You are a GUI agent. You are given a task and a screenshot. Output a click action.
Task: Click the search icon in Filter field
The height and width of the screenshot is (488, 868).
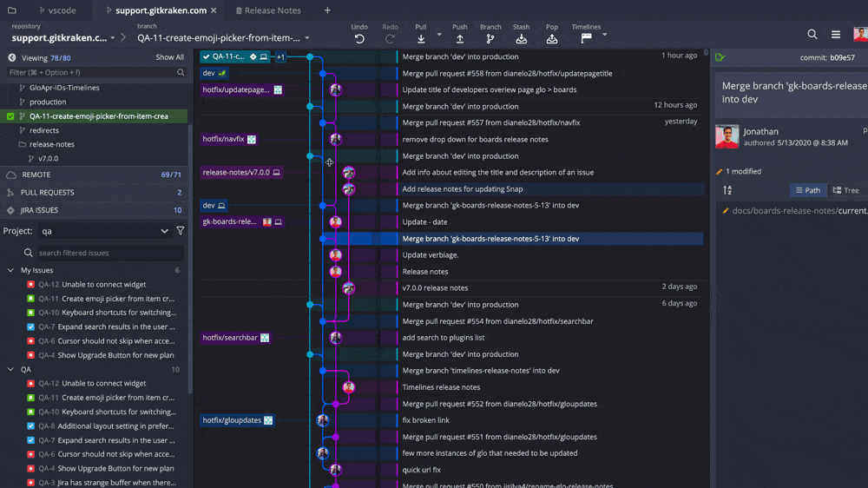181,73
